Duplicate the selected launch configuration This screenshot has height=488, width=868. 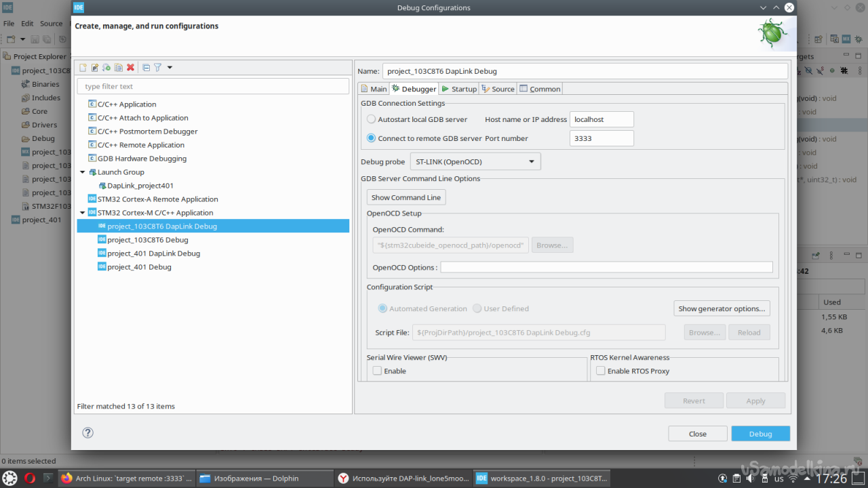click(118, 68)
